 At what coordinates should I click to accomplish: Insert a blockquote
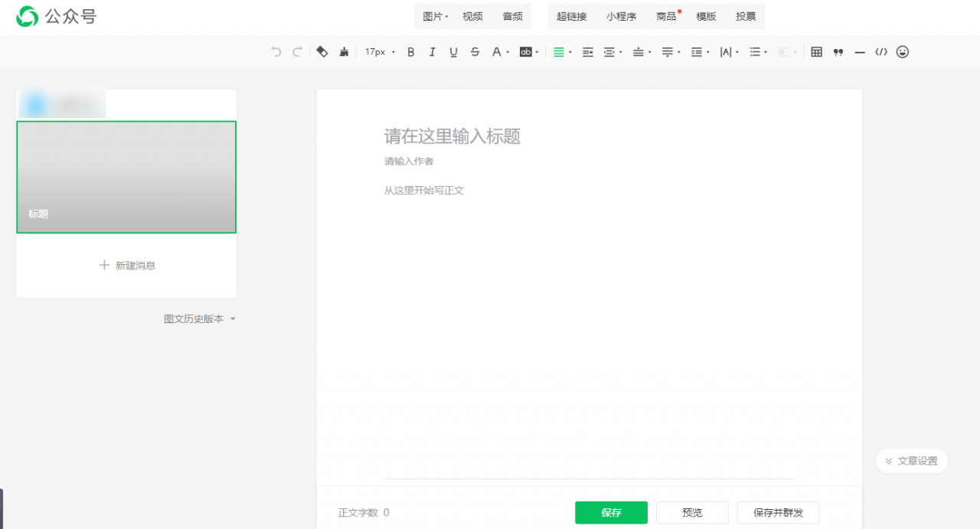pos(838,51)
